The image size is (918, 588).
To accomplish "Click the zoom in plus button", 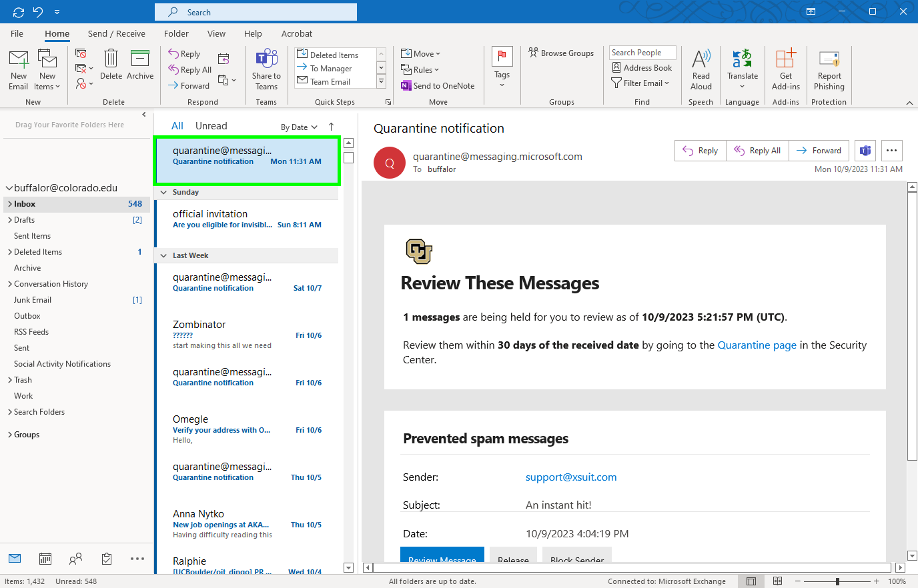I will 876,581.
